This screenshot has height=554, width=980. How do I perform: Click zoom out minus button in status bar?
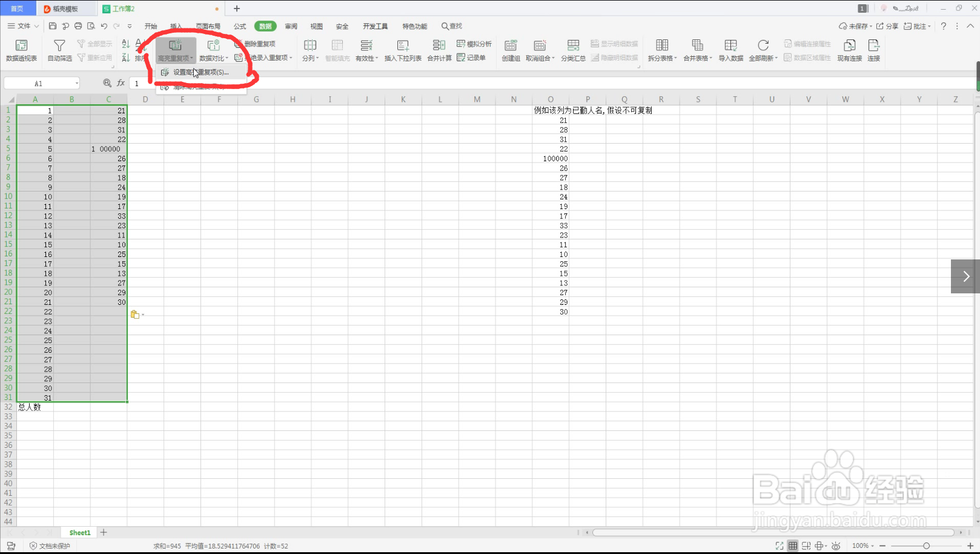[882, 546]
